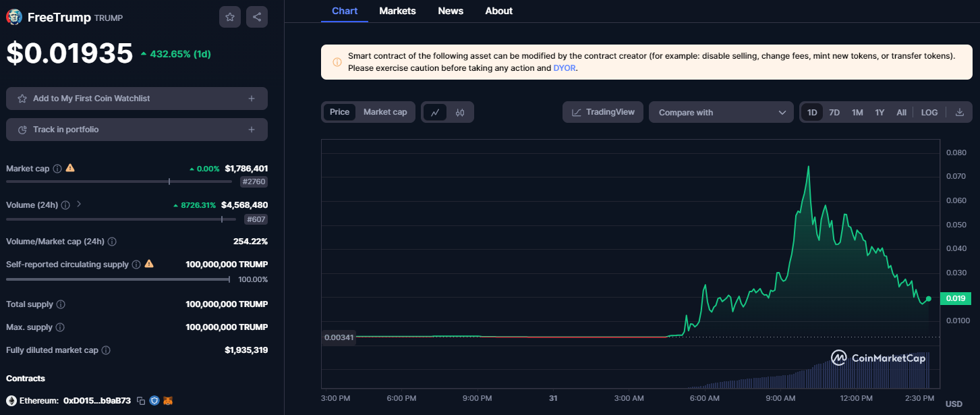This screenshot has width=980, height=415.
Task: Click the 0.019 current price label
Action: 955,298
